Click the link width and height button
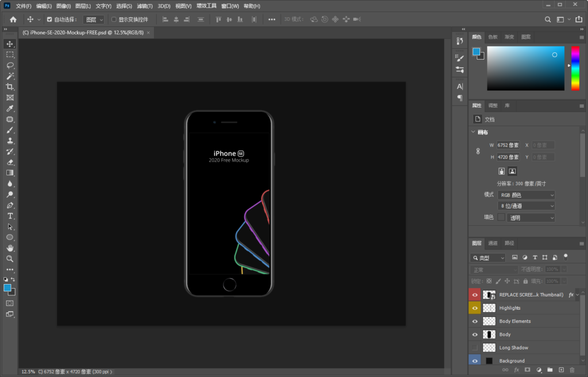Image resolution: width=588 pixels, height=377 pixels. (x=478, y=151)
